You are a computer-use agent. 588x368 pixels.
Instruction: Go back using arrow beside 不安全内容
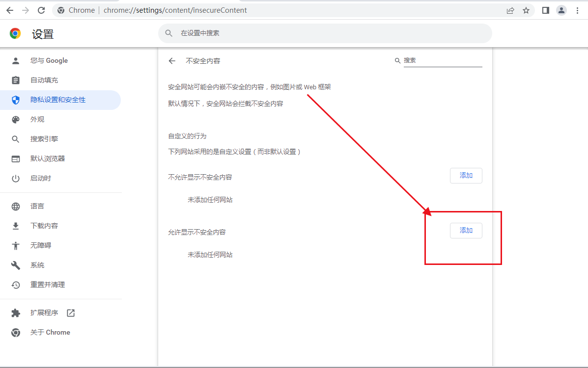click(x=172, y=61)
